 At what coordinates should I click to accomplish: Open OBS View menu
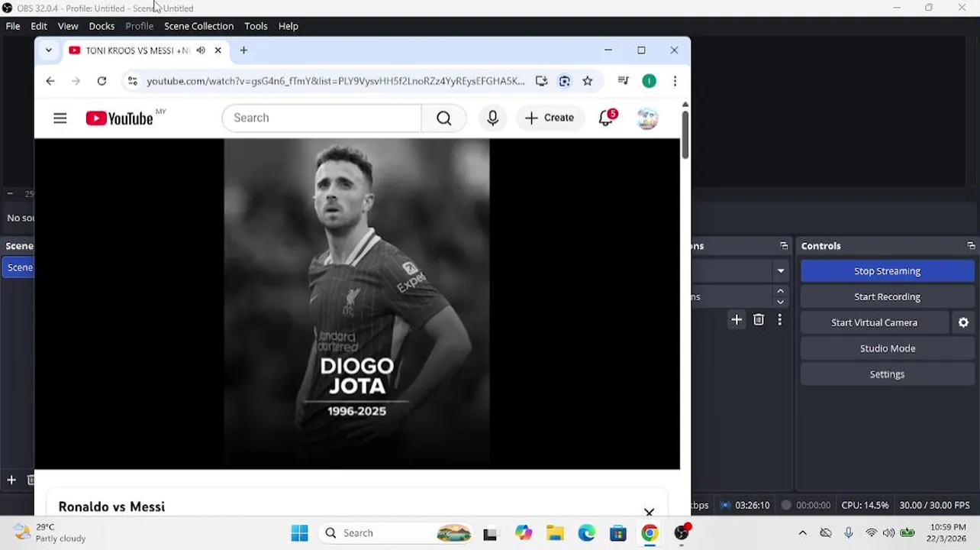[x=68, y=26]
